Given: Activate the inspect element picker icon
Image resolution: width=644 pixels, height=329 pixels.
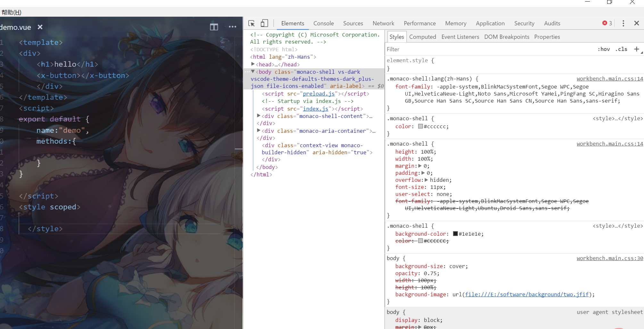Looking at the screenshot, I should tap(252, 23).
